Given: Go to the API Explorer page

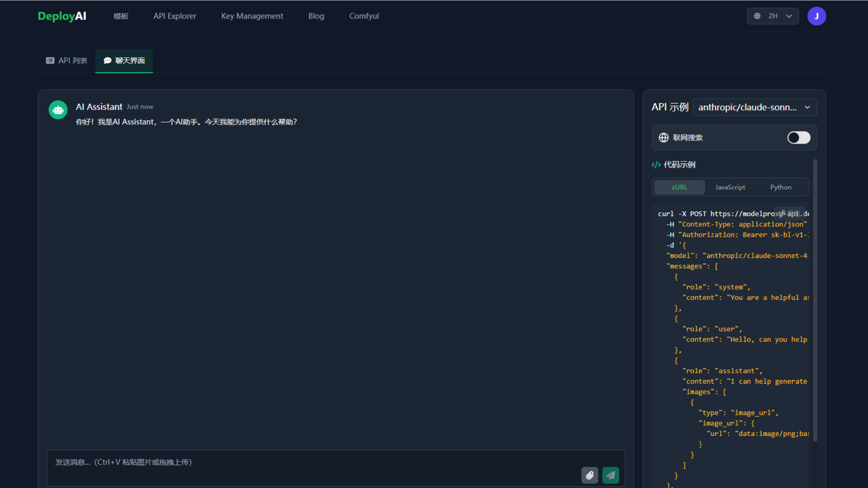Looking at the screenshot, I should click(x=175, y=16).
